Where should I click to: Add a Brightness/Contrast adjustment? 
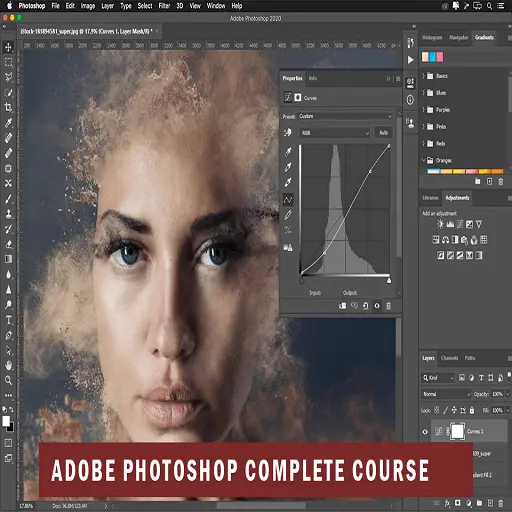440,224
